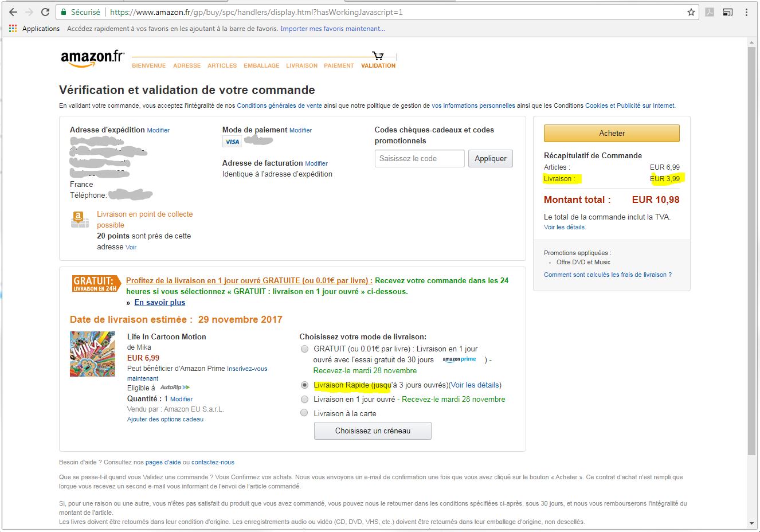Go to the BIENVENUE checkout step
This screenshot has width=760, height=532.
(x=149, y=66)
